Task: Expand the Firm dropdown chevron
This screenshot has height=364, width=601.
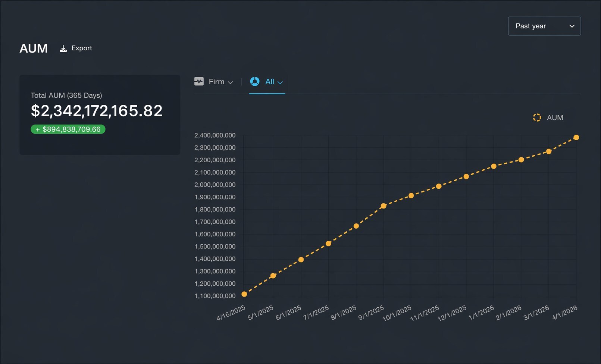Action: tap(231, 82)
